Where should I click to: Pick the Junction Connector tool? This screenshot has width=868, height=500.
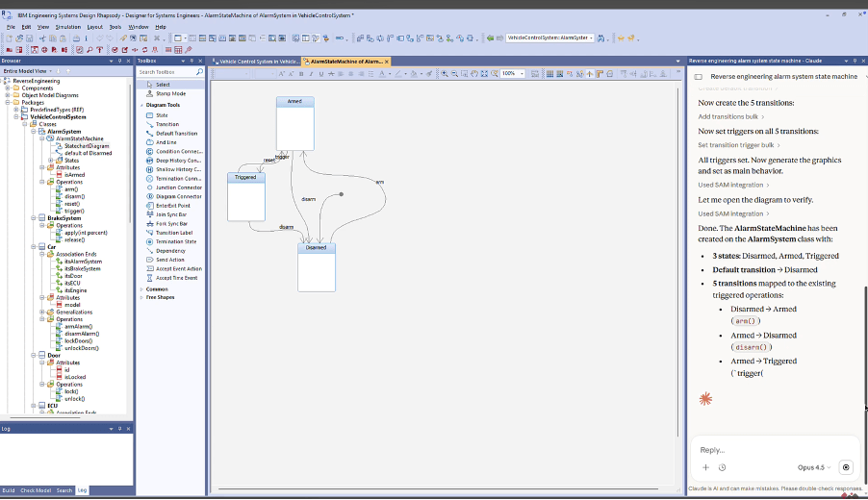pos(173,187)
